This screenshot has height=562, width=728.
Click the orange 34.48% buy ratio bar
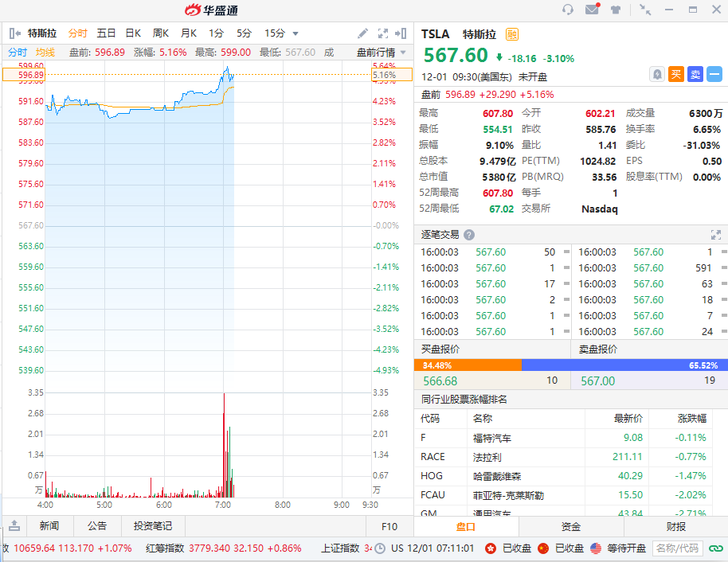point(468,365)
